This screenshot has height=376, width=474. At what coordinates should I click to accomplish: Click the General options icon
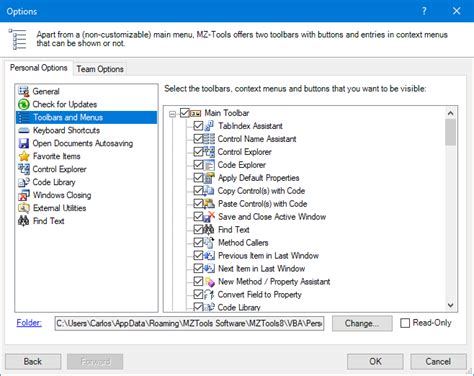(24, 91)
